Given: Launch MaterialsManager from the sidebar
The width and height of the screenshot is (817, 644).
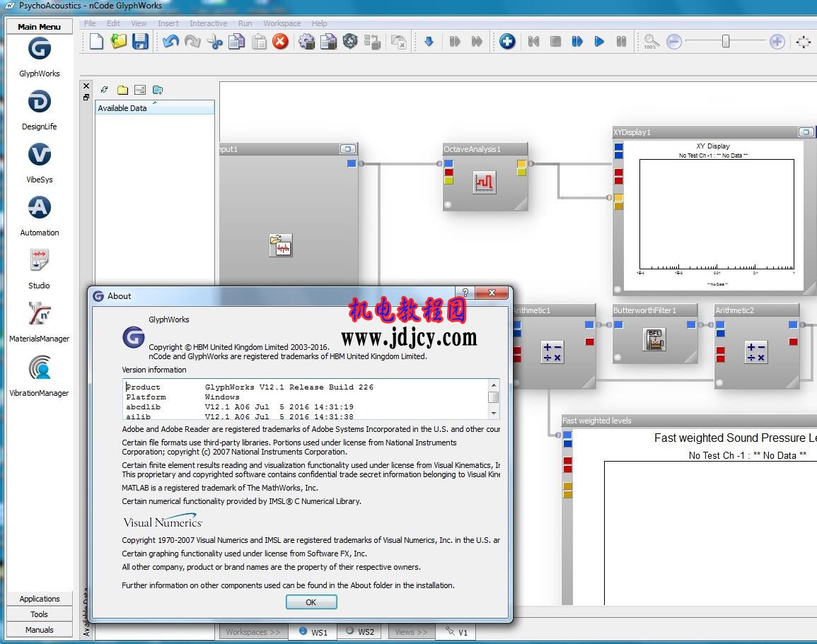Looking at the screenshot, I should pos(39,313).
